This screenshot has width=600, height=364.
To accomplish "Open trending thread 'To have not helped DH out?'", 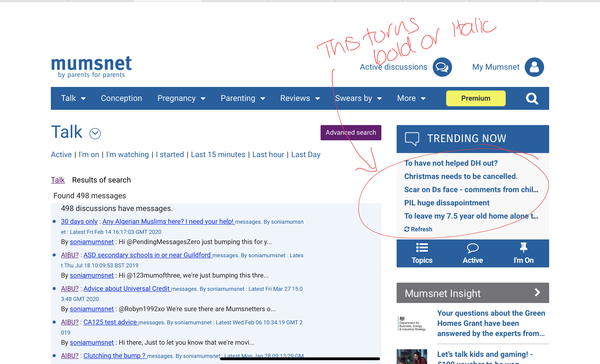I will tap(451, 163).
